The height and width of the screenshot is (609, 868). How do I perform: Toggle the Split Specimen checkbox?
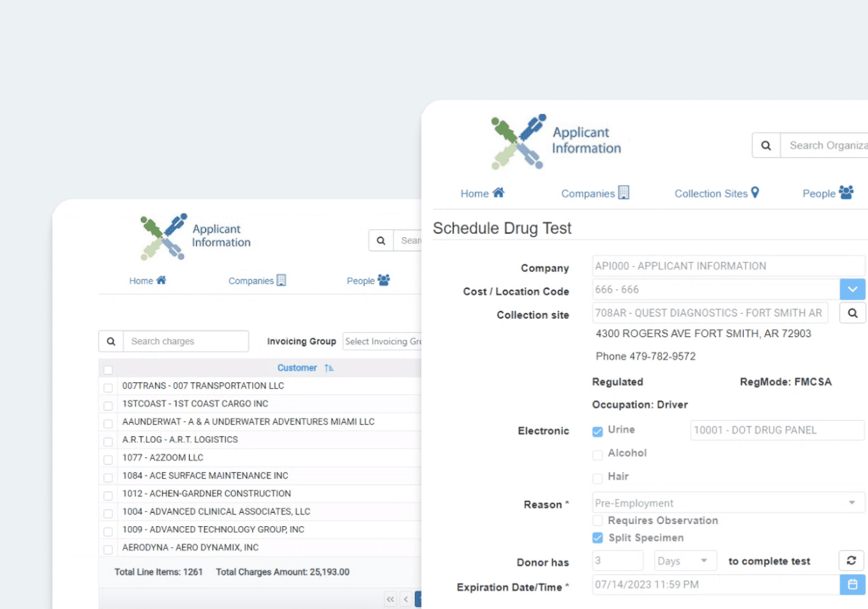click(597, 538)
